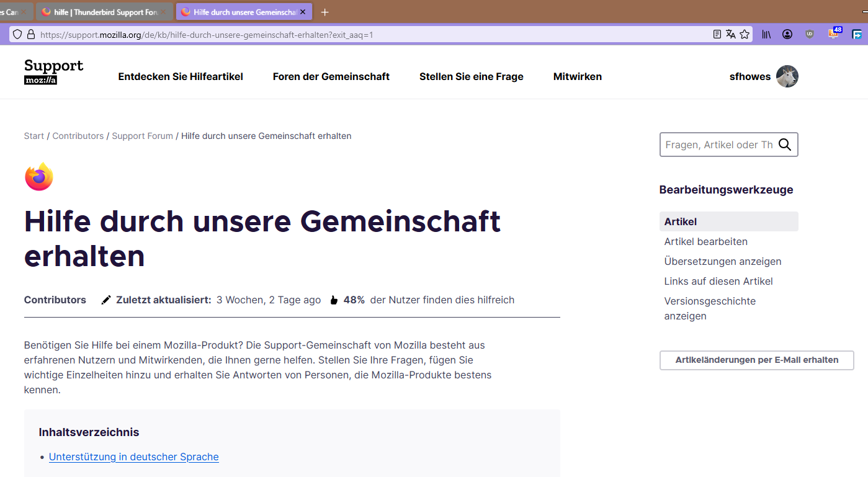868x477 pixels.
Task: Open the sfhowes user menu
Action: pyautogui.click(x=750, y=76)
